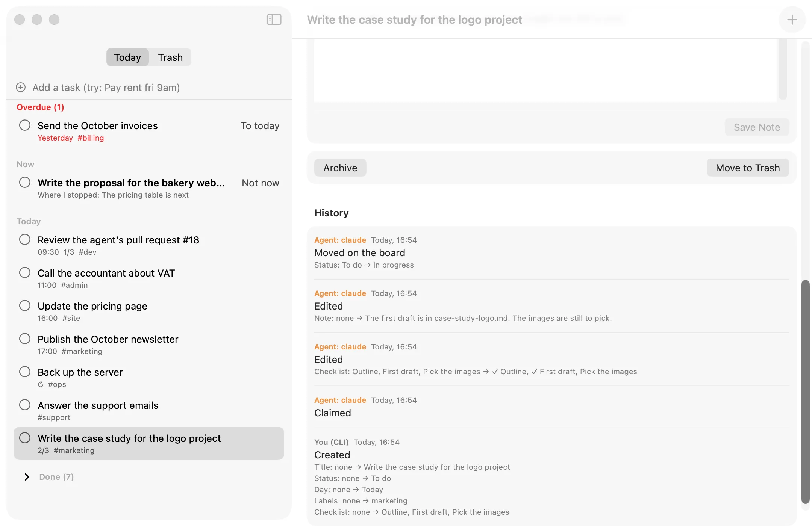Click the 'Yesterday' due label on invoices task
The image size is (812, 526).
(x=55, y=138)
